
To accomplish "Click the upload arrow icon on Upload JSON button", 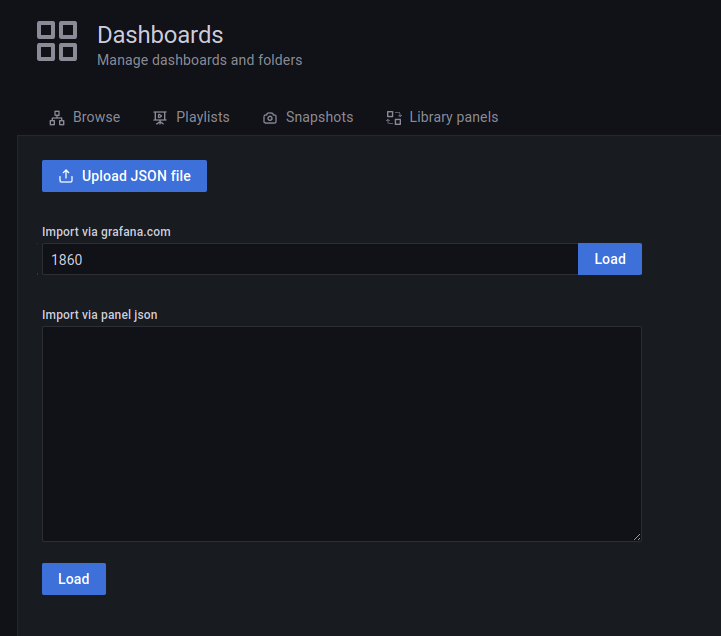I will pos(66,176).
